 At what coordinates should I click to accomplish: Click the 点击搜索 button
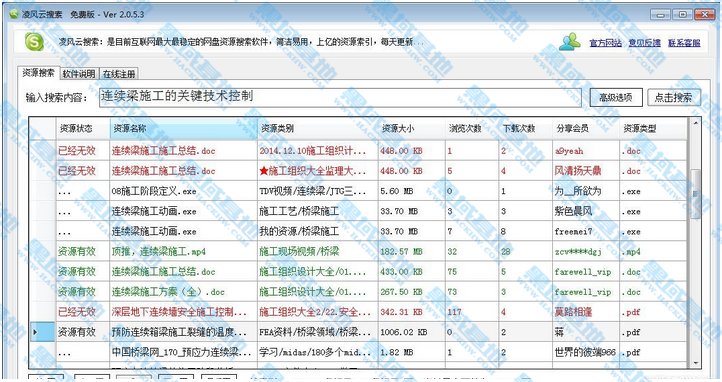[x=674, y=98]
